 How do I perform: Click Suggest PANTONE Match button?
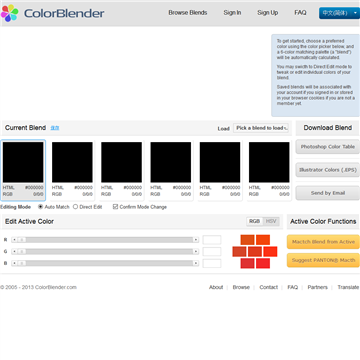[323, 260]
